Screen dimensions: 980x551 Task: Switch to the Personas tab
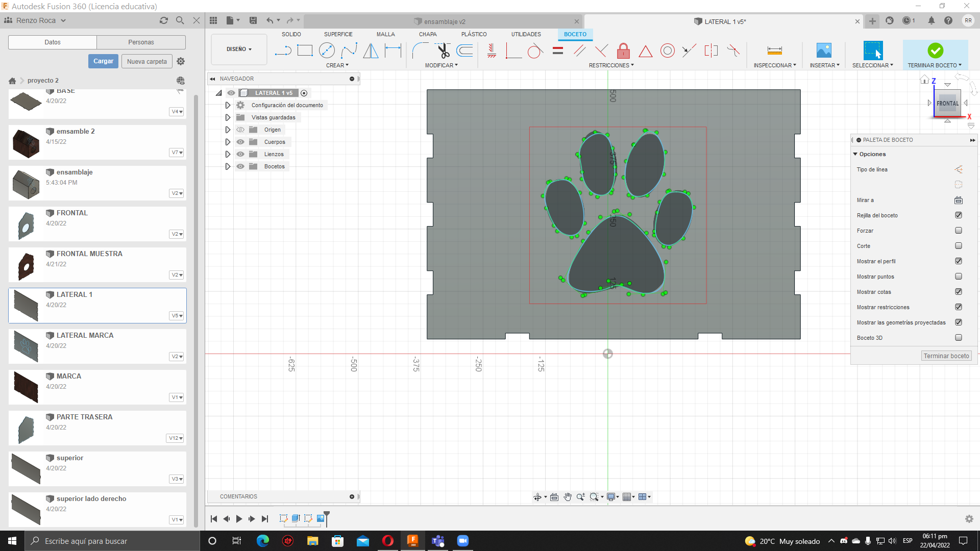click(141, 42)
